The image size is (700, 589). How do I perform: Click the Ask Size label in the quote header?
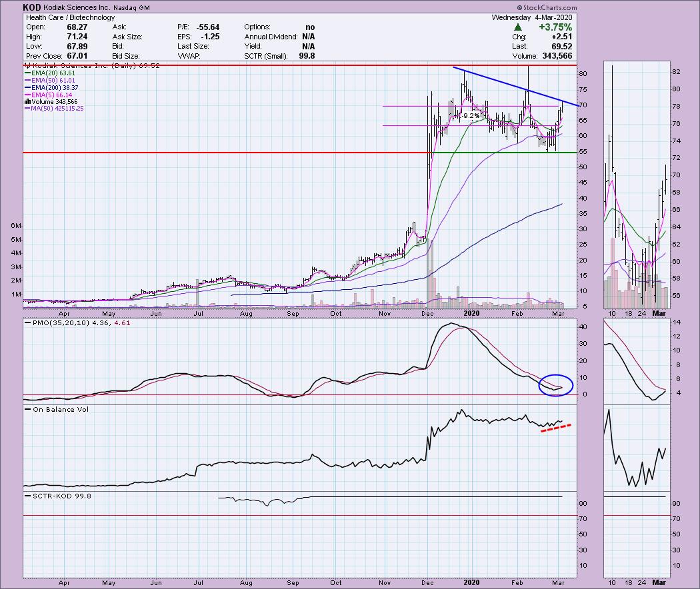click(x=127, y=37)
